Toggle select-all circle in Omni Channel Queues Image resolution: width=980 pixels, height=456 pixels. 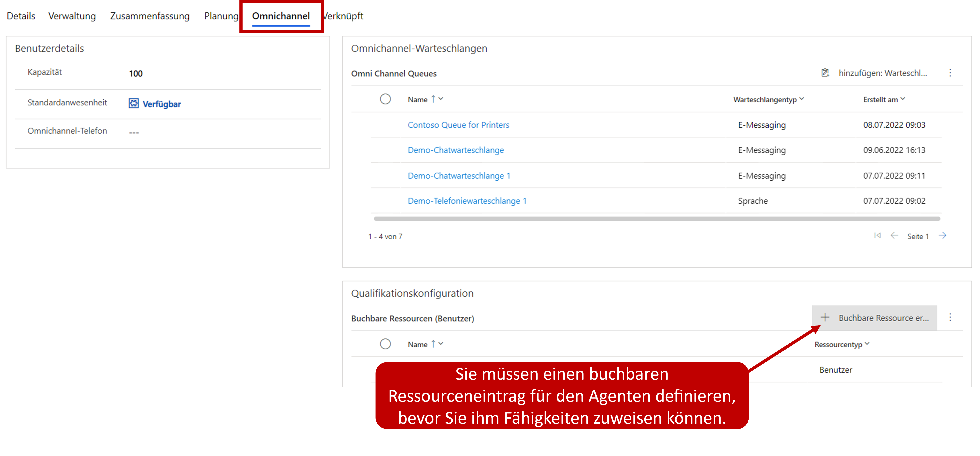[x=385, y=99]
